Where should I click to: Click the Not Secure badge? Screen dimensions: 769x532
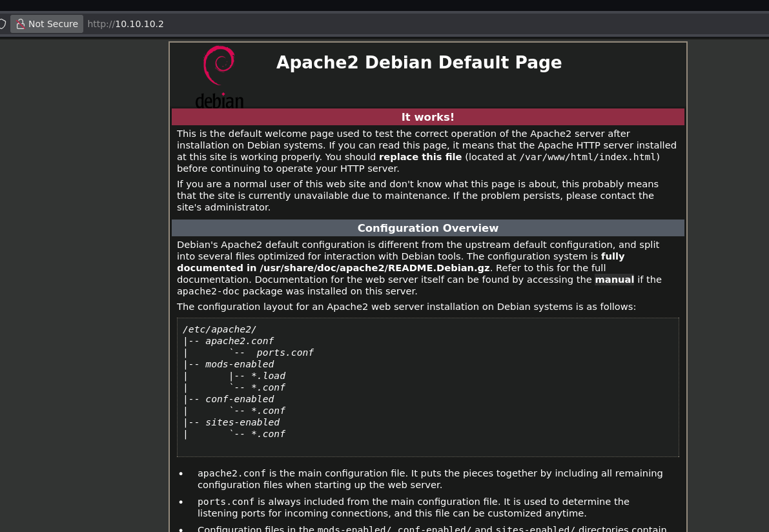[x=46, y=24]
